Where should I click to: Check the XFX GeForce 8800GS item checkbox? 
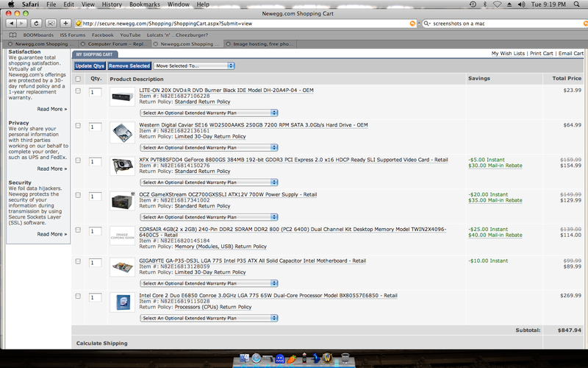78,160
